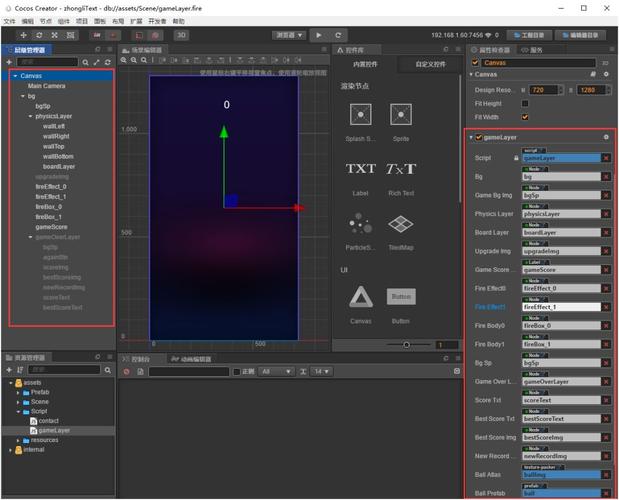
Task: Expand the Prefab folder in assets
Action: tap(20, 392)
